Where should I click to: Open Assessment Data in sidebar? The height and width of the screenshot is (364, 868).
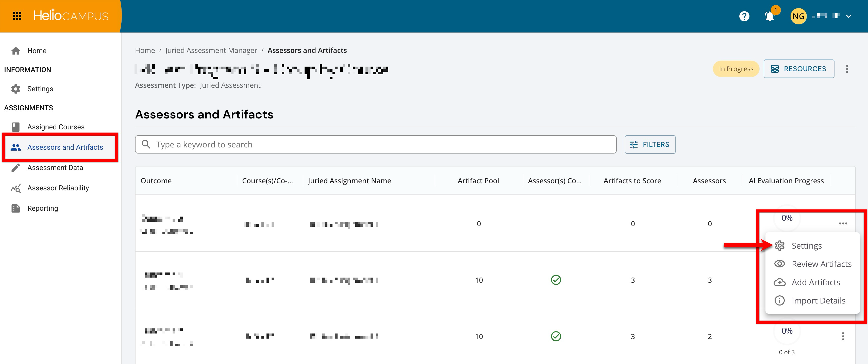55,168
